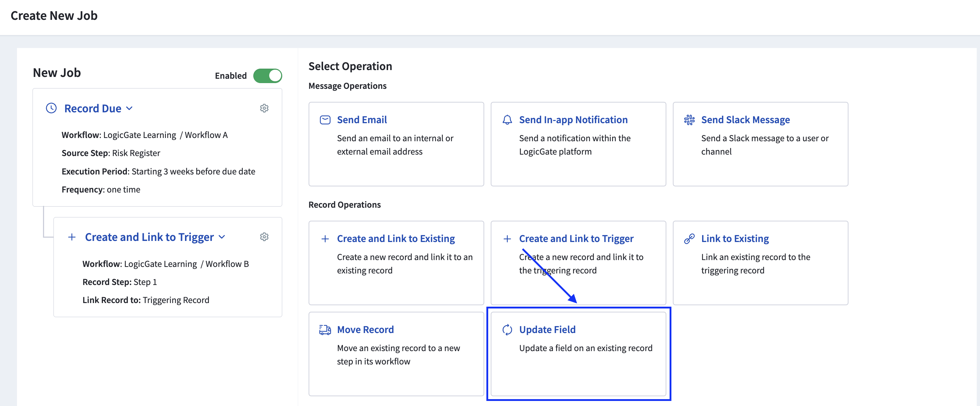Open Create and Link to Trigger gear settings

(264, 237)
